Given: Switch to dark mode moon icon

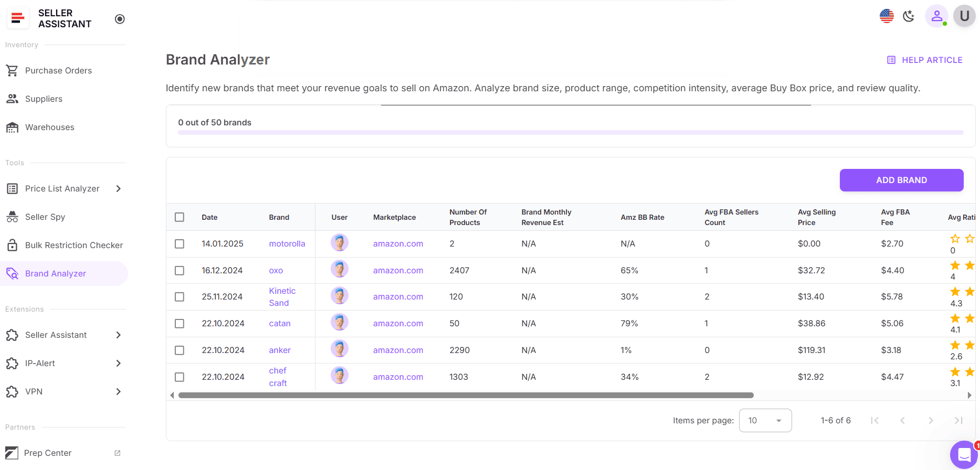Looking at the screenshot, I should tap(909, 16).
